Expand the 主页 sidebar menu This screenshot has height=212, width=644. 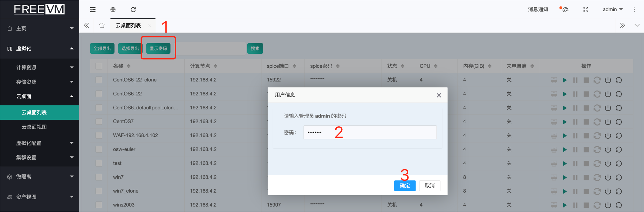pyautogui.click(x=39, y=28)
